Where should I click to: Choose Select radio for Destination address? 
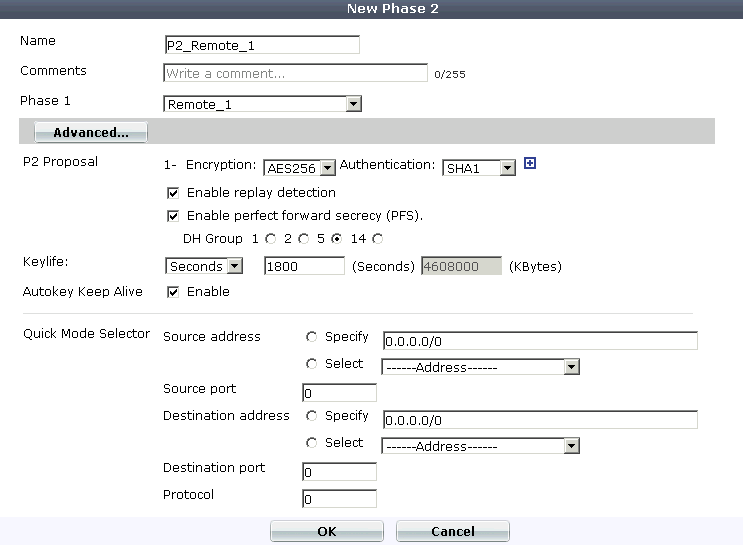(313, 443)
